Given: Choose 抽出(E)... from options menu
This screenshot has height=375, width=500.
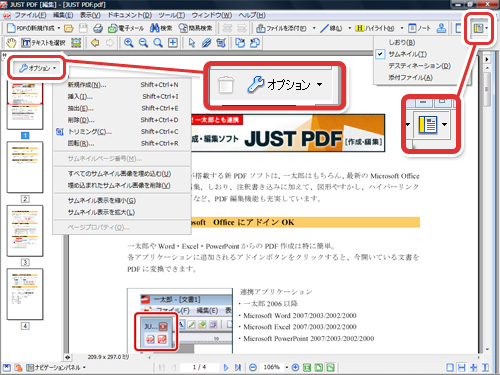Looking at the screenshot, I should pyautogui.click(x=122, y=108).
